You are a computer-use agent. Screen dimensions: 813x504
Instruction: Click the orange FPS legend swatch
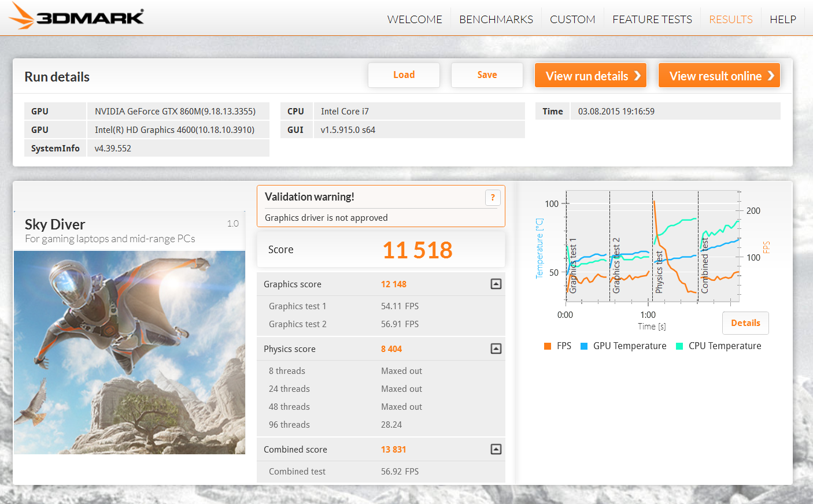pos(548,346)
